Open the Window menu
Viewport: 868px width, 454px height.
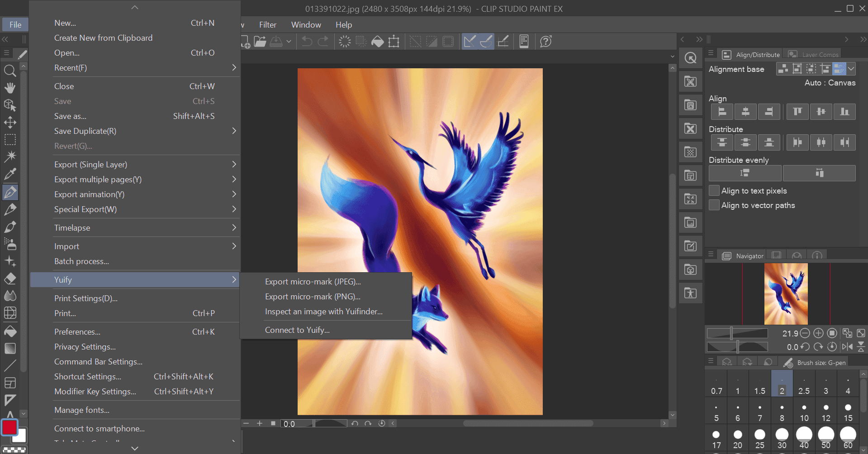pos(306,25)
